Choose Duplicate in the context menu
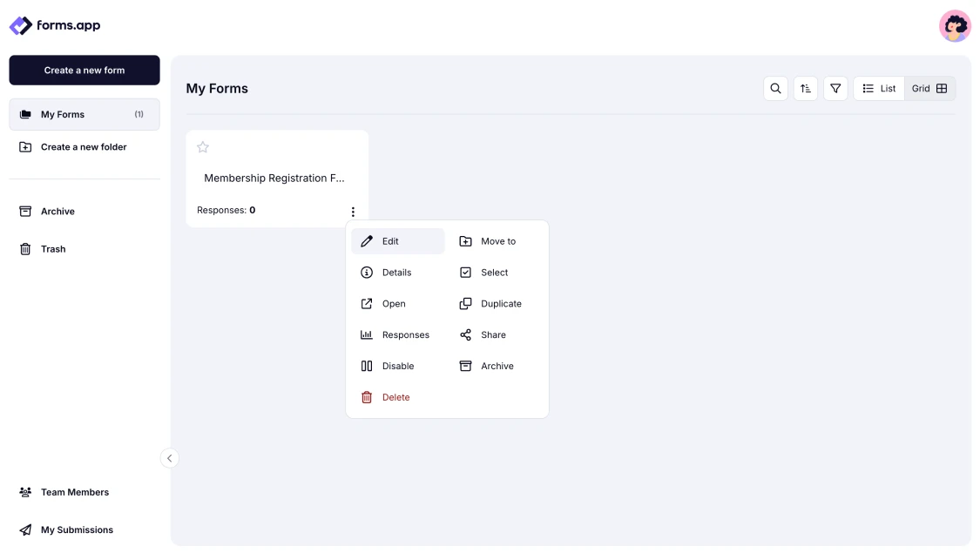 [500, 304]
